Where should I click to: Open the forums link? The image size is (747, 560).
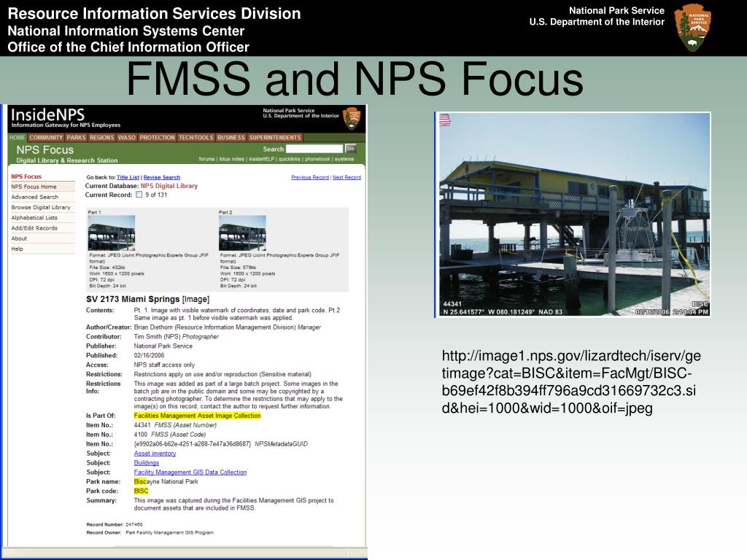(x=206, y=159)
